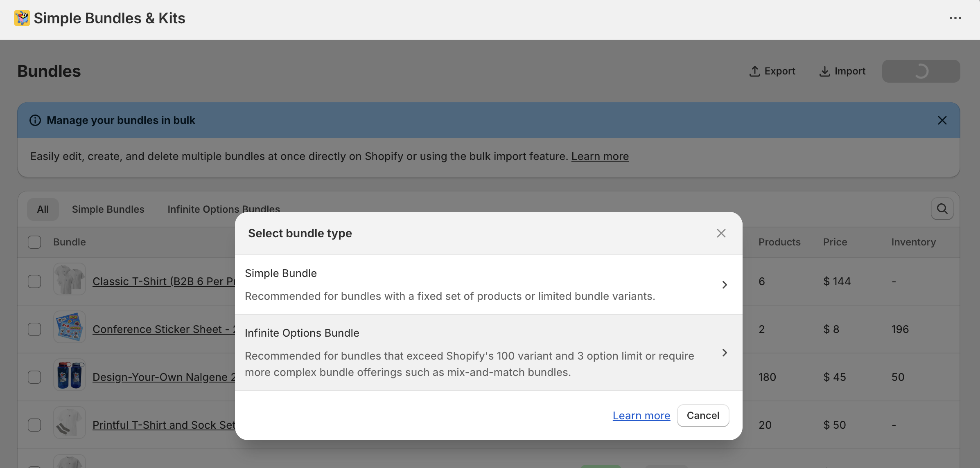Image resolution: width=980 pixels, height=468 pixels.
Task: Open the banner's Learn more link
Action: point(600,156)
